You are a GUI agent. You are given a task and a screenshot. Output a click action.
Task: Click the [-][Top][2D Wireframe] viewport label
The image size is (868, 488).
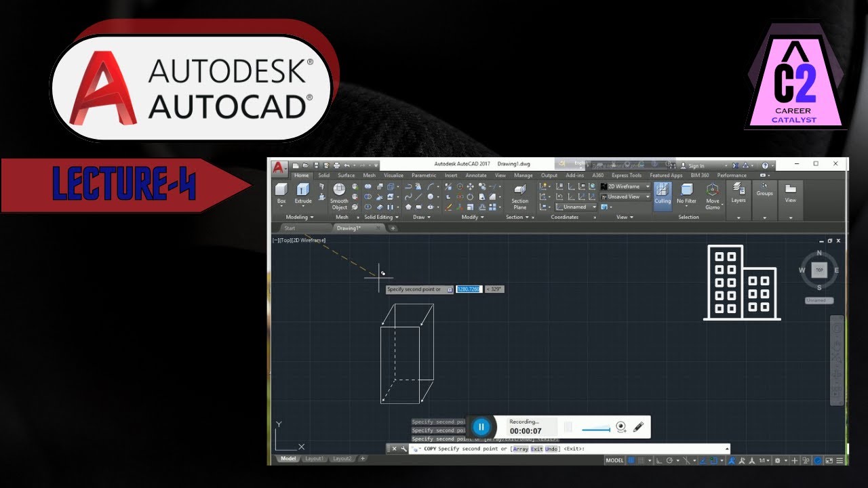pyautogui.click(x=299, y=240)
